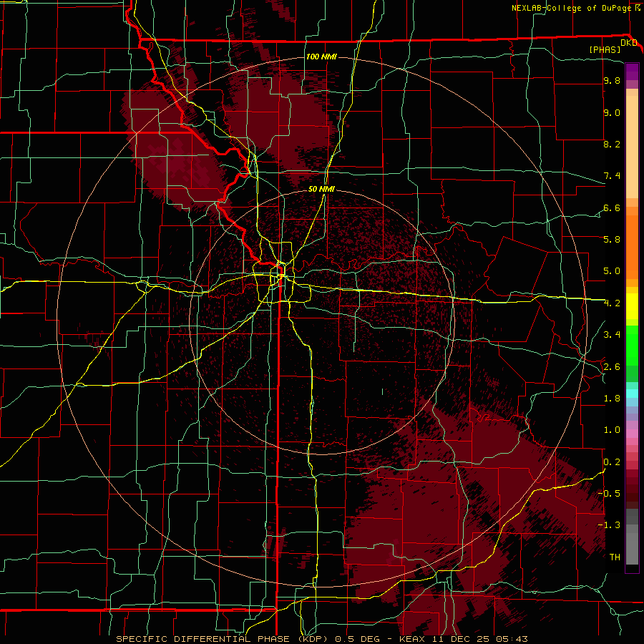Click the 100 NMI range ring label
This screenshot has height=644, width=644.
pos(321,57)
